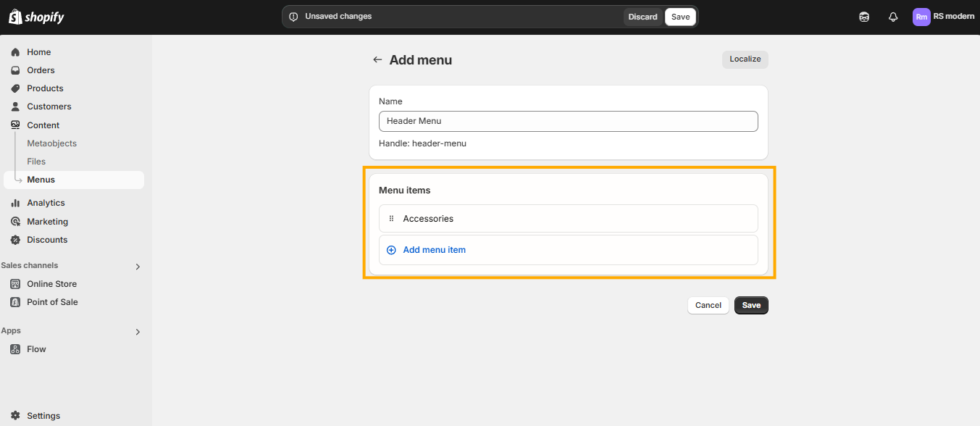
Task: Expand the Apps section chevron
Action: click(x=138, y=332)
